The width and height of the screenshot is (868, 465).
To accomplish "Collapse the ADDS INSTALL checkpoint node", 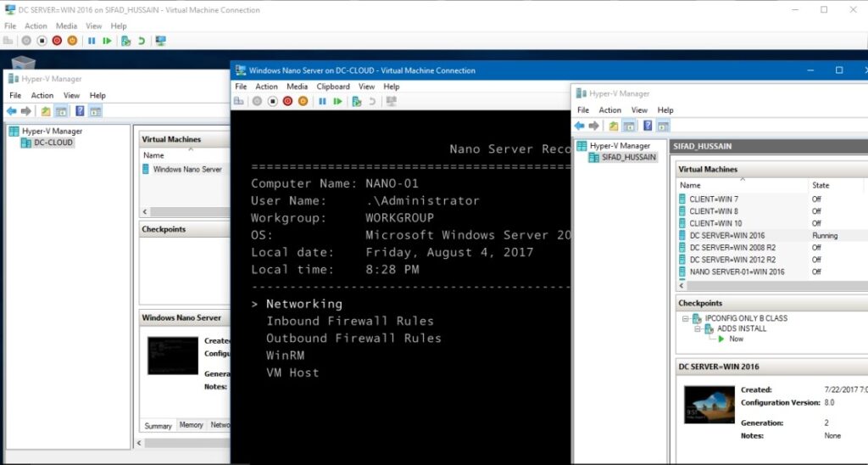I will tap(698, 328).
